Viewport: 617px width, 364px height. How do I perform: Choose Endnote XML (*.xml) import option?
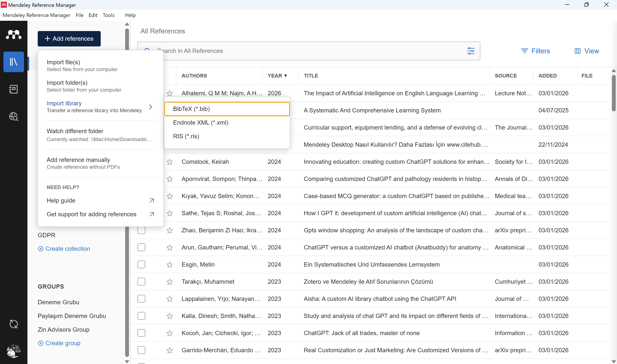(x=227, y=123)
